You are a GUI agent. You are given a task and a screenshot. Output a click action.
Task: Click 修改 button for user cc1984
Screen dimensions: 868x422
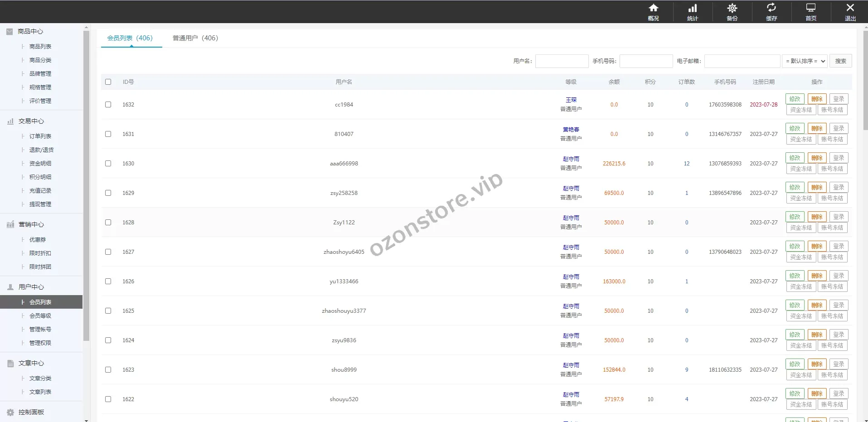tap(795, 99)
